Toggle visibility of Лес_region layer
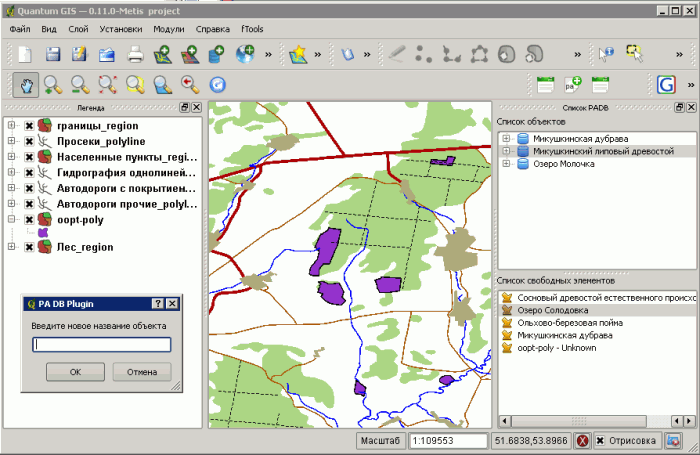The height and width of the screenshot is (455, 700). (29, 247)
